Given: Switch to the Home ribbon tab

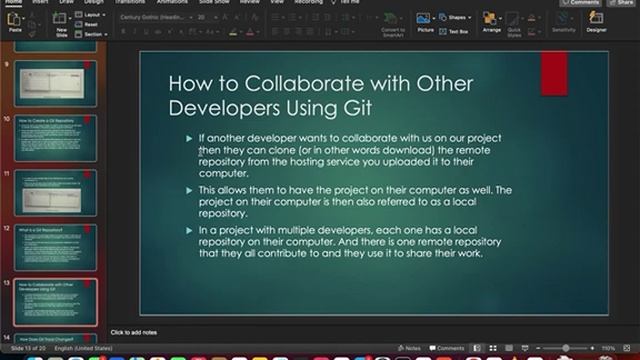Looking at the screenshot, I should click(x=13, y=2).
